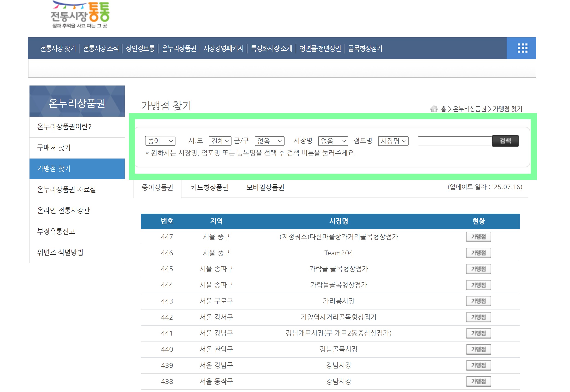Click the 전통시장 통통 logo
The width and height of the screenshot is (570, 392).
(80, 15)
